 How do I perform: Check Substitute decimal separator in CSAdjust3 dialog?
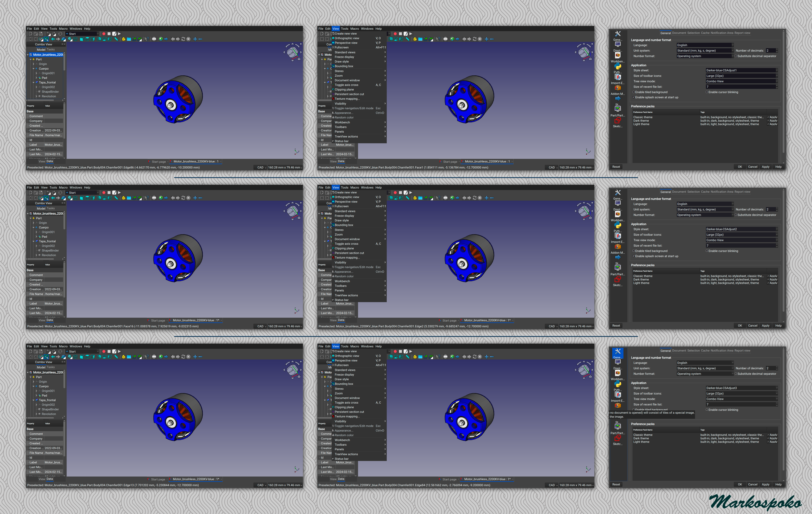tap(736, 374)
